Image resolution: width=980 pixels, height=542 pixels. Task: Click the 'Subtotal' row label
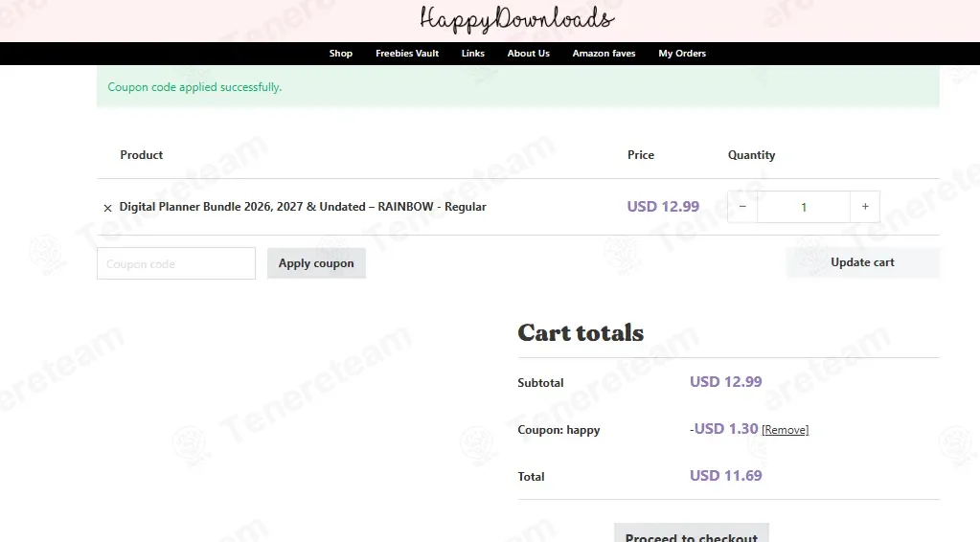tap(540, 383)
